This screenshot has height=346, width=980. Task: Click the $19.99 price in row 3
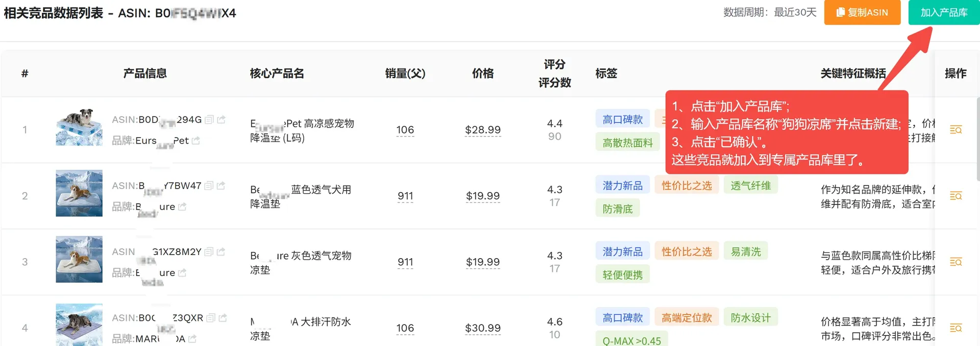(483, 262)
